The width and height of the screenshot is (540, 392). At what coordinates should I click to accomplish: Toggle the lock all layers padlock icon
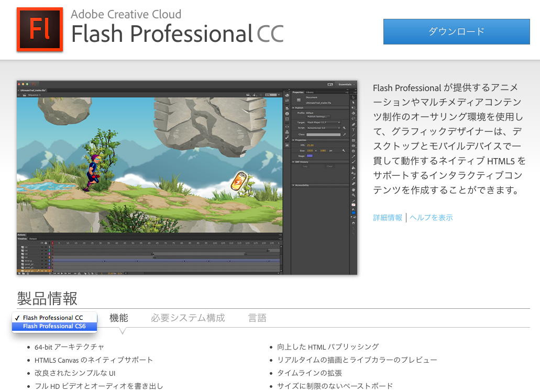(x=46, y=243)
